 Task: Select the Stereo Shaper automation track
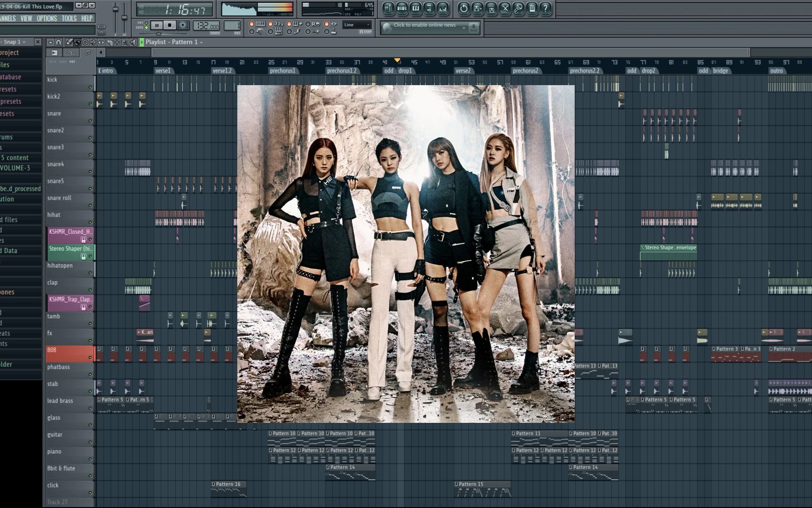tap(70, 253)
